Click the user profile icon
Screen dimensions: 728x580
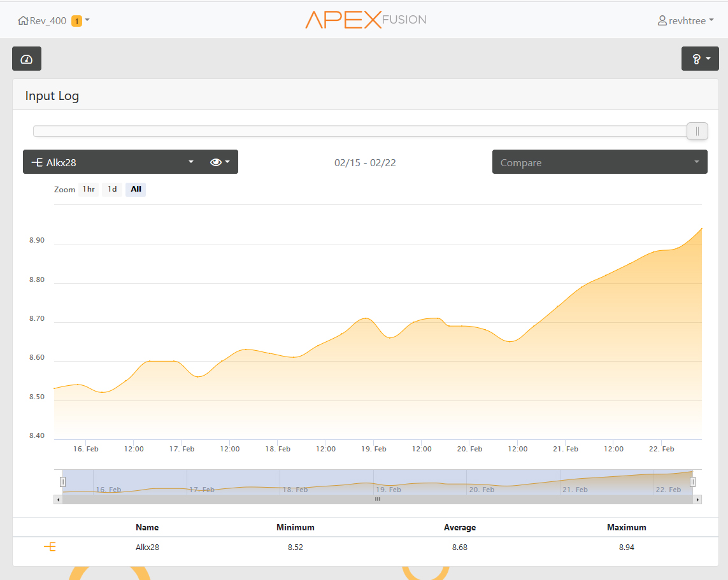tap(662, 20)
